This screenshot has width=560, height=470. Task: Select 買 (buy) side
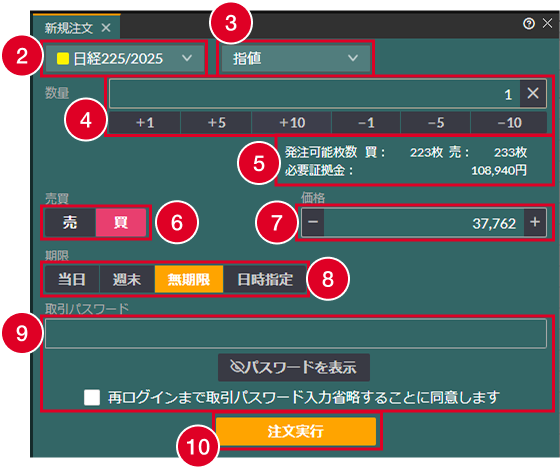click(121, 222)
